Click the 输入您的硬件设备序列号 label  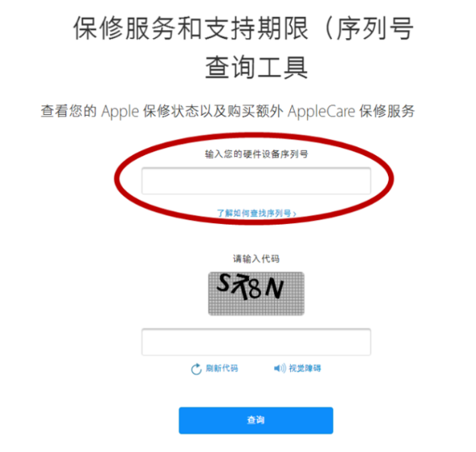pos(256,154)
